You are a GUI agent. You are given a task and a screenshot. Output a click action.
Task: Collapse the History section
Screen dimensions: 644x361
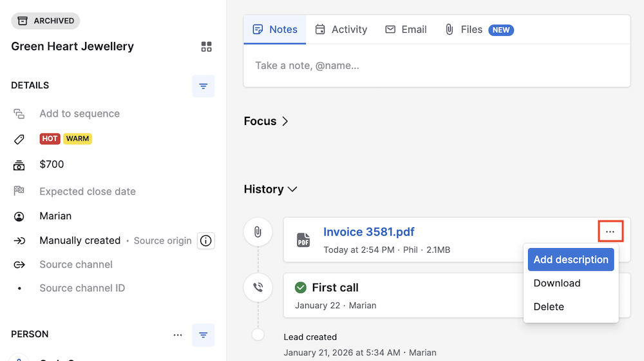(x=270, y=190)
